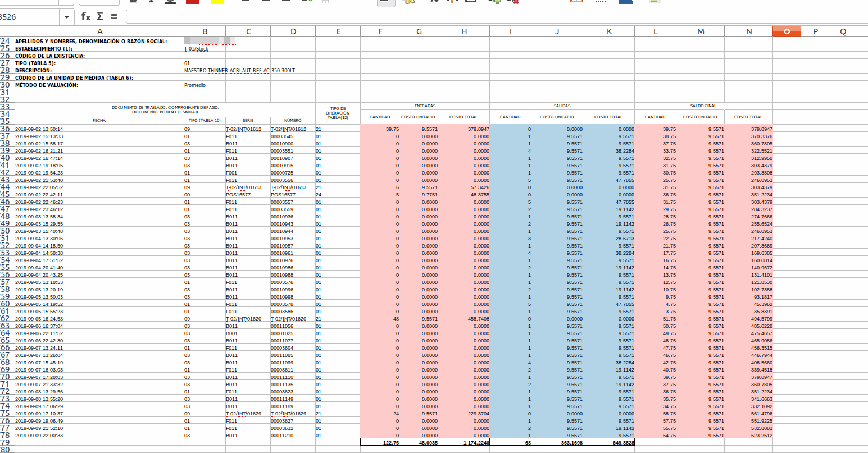Select the 'TIPO (TABLA 5):' label cell

(x=99, y=63)
